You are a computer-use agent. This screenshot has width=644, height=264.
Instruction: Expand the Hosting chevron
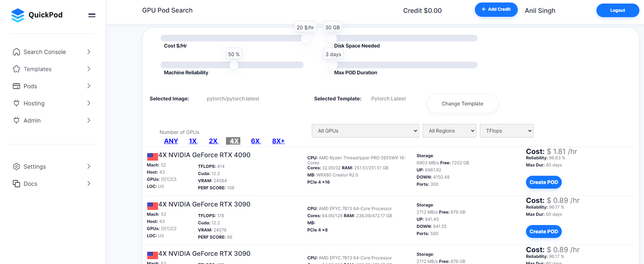coord(89,103)
